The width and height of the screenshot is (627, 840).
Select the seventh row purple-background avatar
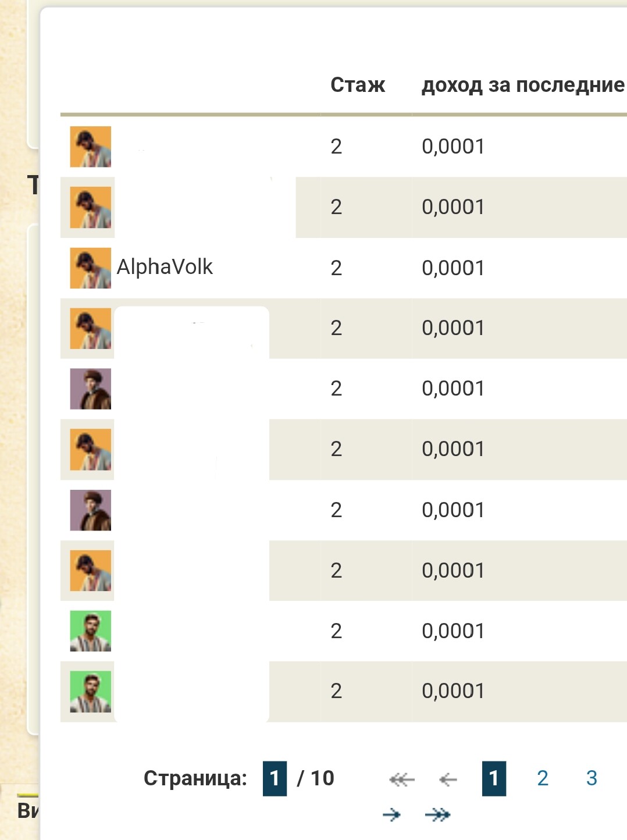[91, 510]
